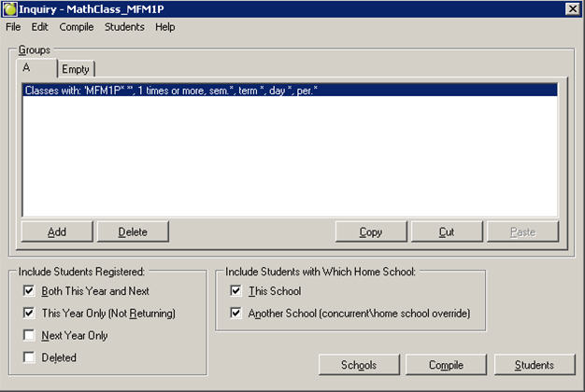Click the Copy button
The height and width of the screenshot is (392, 585).
pos(371,231)
